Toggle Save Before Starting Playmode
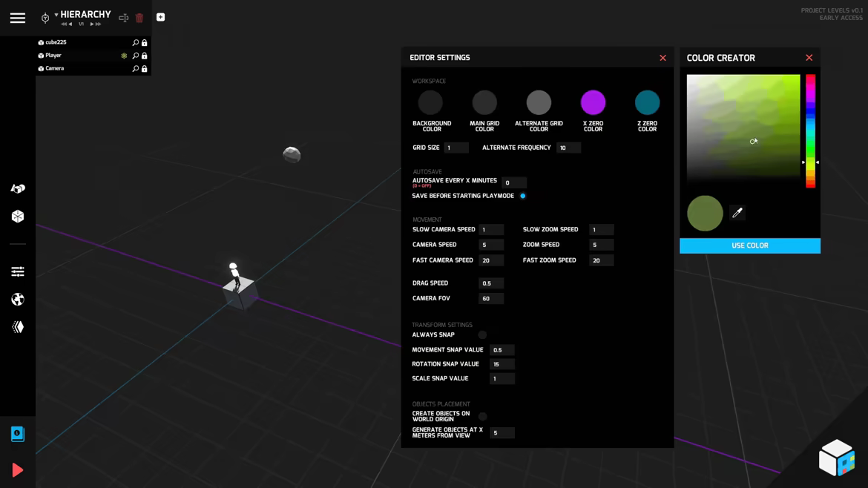The height and width of the screenshot is (488, 868). pyautogui.click(x=522, y=196)
